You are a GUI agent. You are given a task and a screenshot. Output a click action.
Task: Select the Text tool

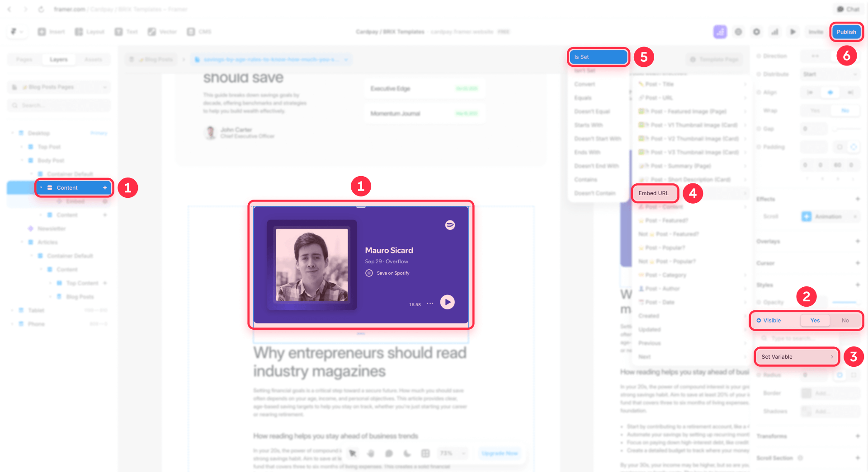(x=126, y=32)
